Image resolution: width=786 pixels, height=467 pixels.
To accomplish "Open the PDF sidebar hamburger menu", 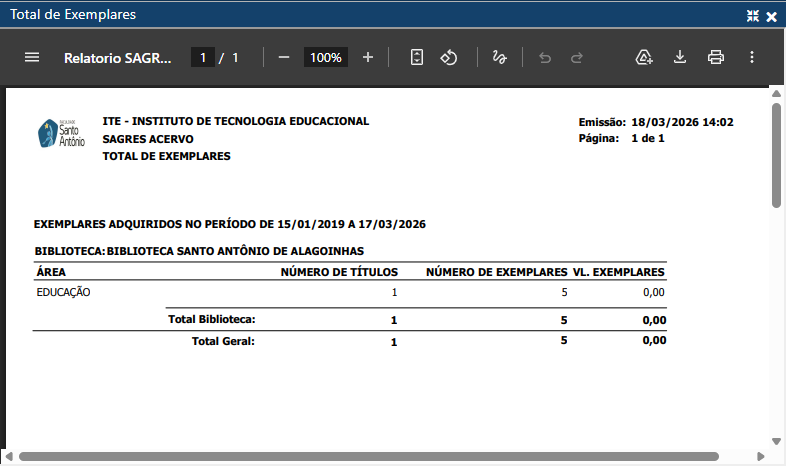I will [32, 58].
